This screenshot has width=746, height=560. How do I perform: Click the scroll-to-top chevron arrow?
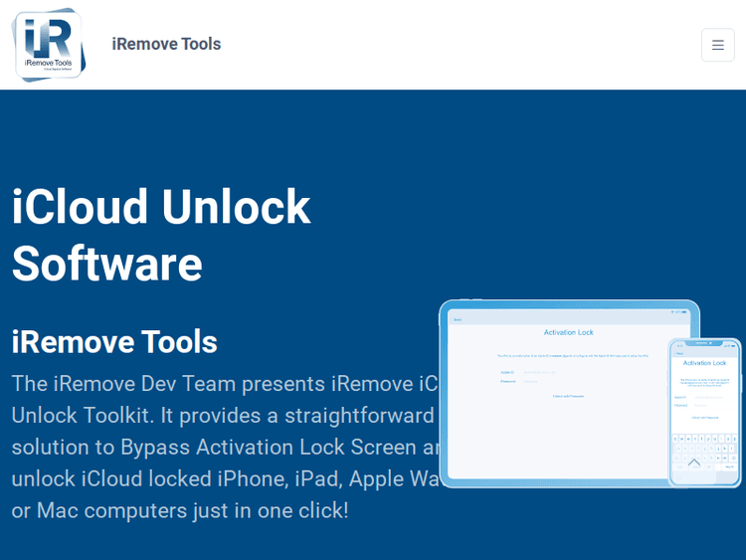[694, 463]
